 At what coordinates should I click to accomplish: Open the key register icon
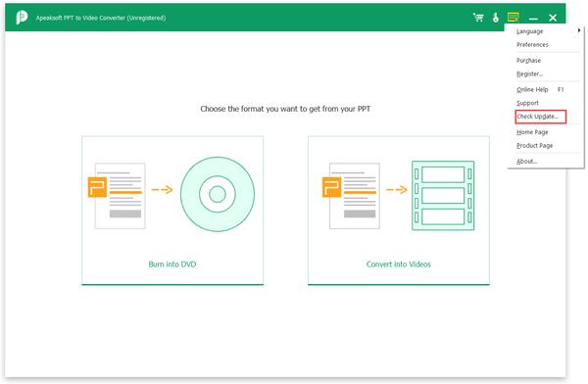(x=496, y=18)
